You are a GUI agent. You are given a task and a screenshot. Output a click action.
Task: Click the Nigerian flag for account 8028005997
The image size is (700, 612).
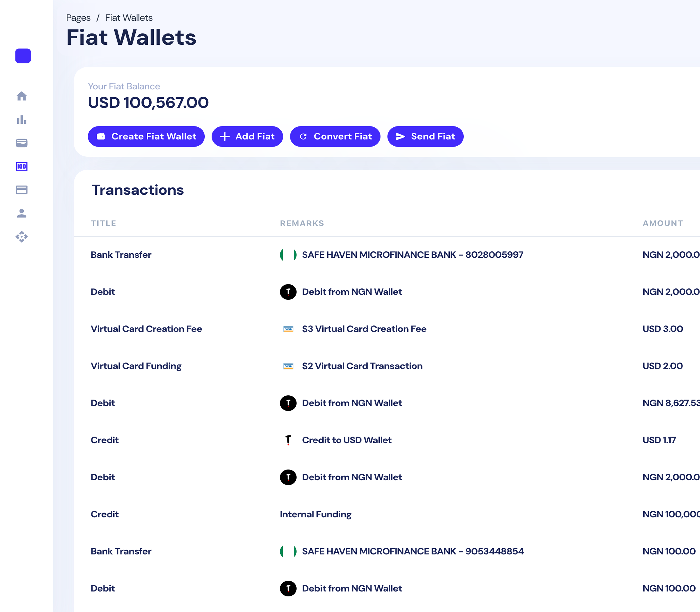point(288,255)
